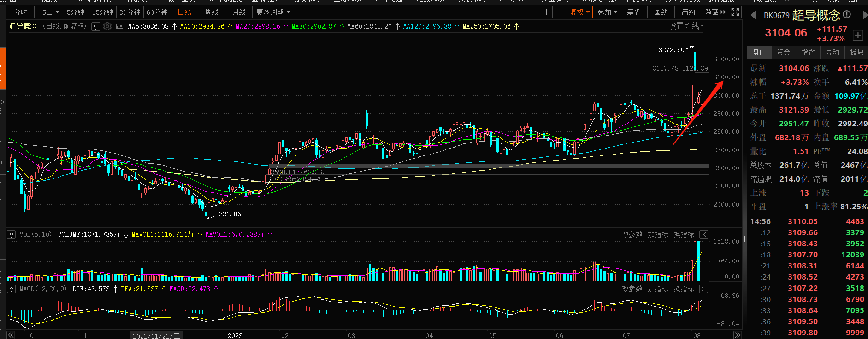Add 超导概念 to watchlist with plus box
The image size is (868, 339).
click(x=858, y=35)
